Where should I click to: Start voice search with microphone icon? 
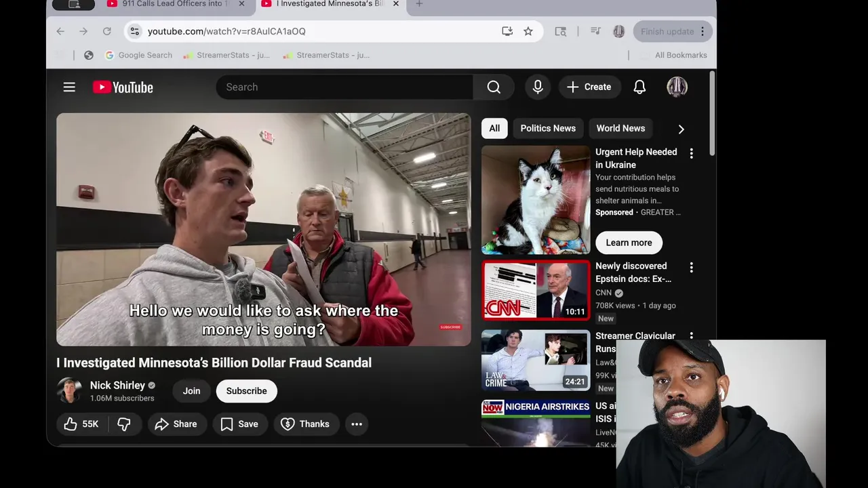click(538, 87)
